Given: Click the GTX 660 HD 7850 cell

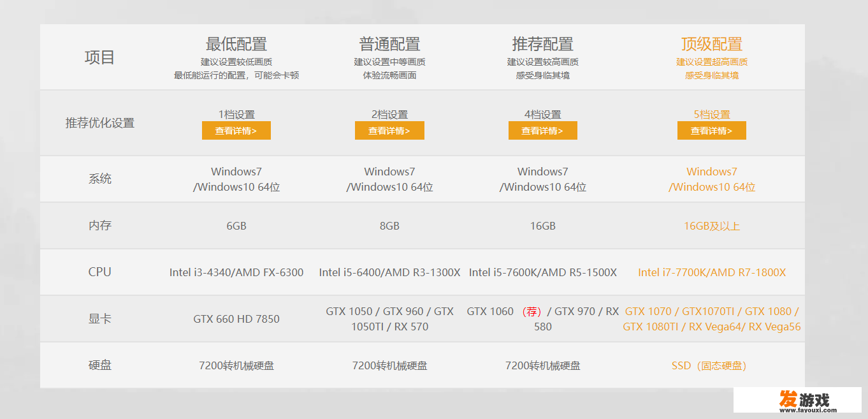Looking at the screenshot, I should (236, 319).
